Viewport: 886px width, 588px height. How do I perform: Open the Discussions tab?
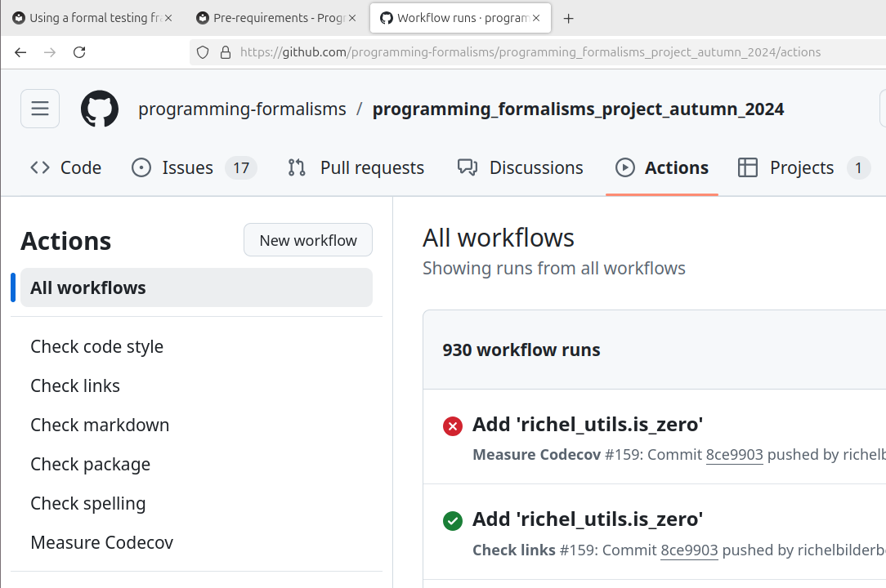521,167
